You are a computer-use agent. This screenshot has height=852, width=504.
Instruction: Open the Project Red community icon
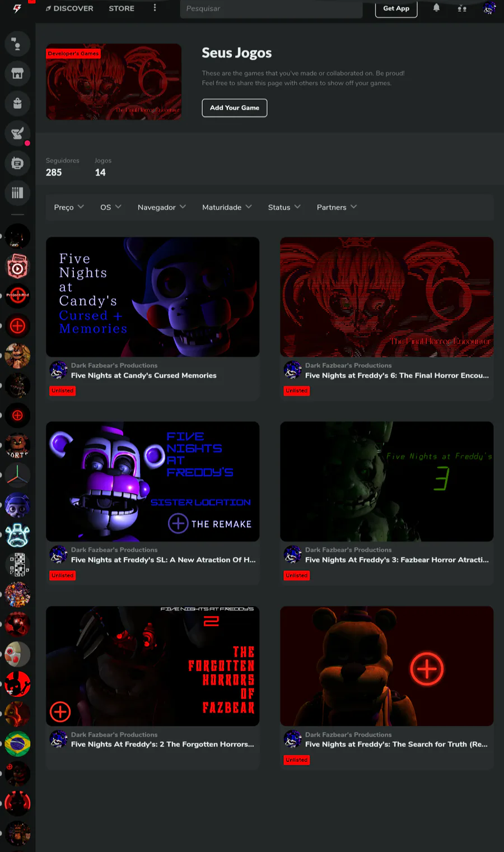tap(17, 296)
